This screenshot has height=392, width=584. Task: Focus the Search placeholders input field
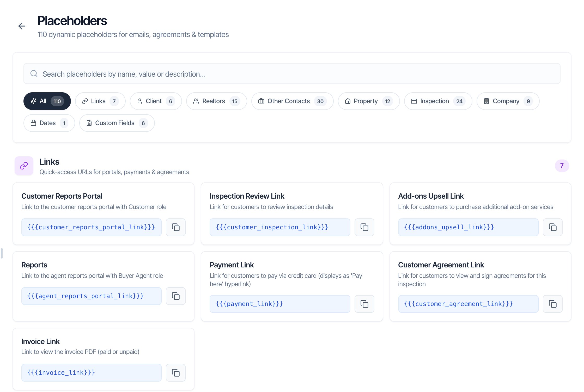292,74
